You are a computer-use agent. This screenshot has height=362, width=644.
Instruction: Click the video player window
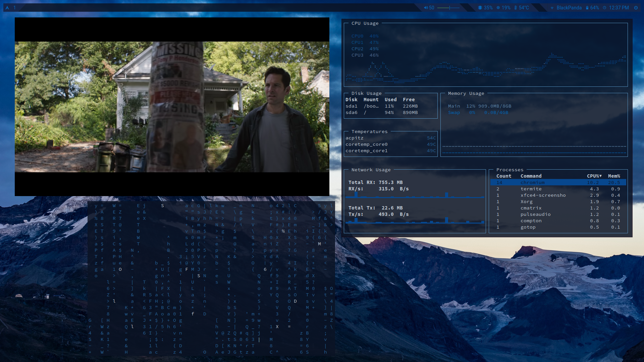(172, 107)
